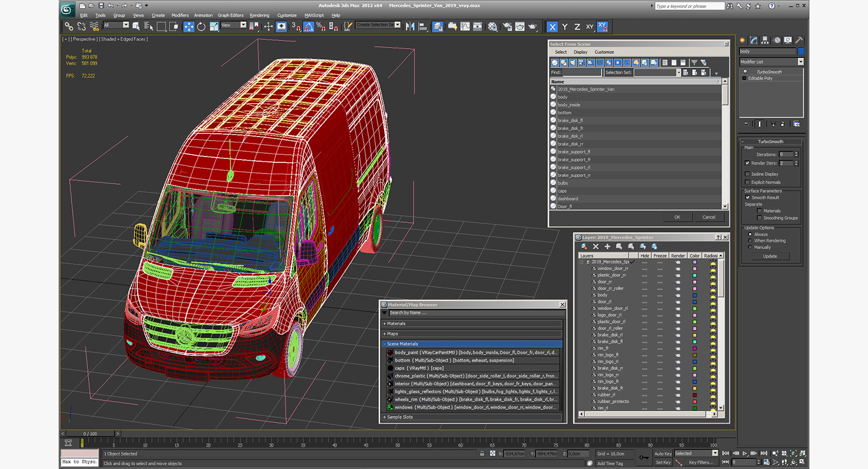Open the Modifiers menu
This screenshot has width=868, height=469.
pyautogui.click(x=180, y=15)
